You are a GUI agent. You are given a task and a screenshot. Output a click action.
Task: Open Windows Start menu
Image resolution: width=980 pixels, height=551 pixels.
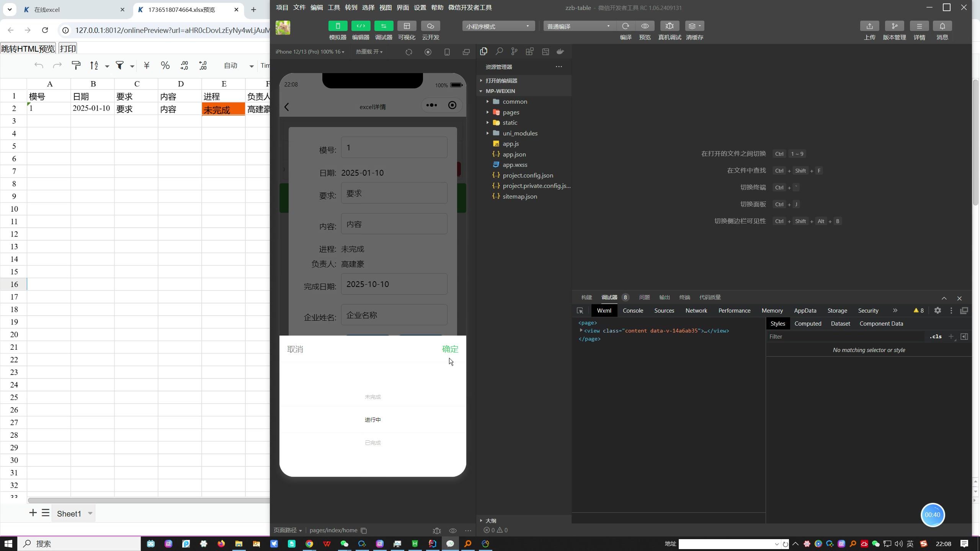pos(8,544)
